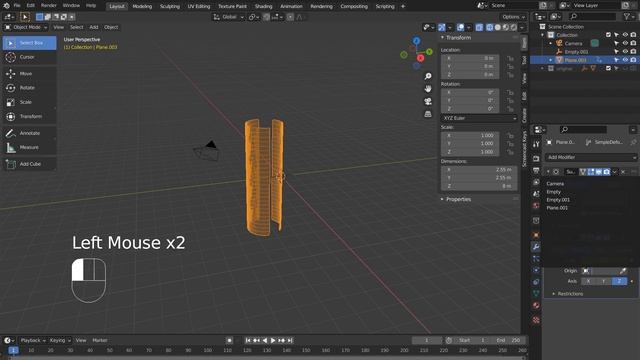Image resolution: width=640 pixels, height=360 pixels.
Task: Jump to timeline start button
Action: coord(248,340)
